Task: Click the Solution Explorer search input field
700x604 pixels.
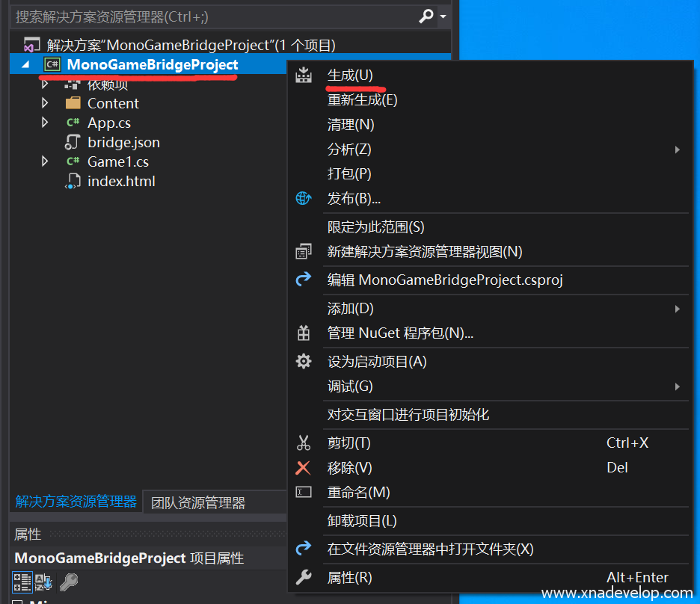Action: click(209, 16)
